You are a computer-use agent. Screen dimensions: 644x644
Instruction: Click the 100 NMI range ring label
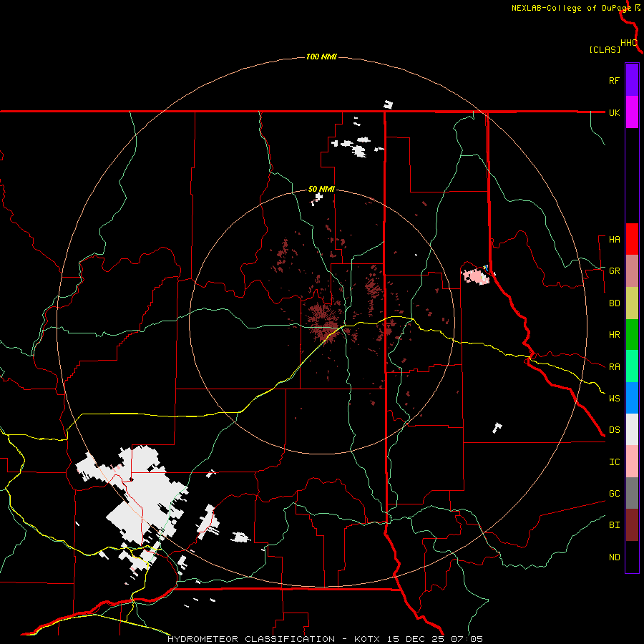click(x=321, y=57)
